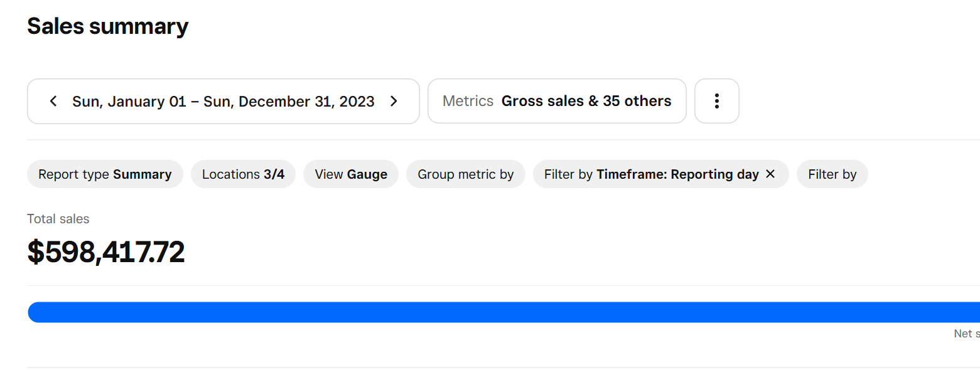Image resolution: width=980 pixels, height=370 pixels.
Task: Remove the Timeframe: Reporting day filter
Action: pos(770,174)
